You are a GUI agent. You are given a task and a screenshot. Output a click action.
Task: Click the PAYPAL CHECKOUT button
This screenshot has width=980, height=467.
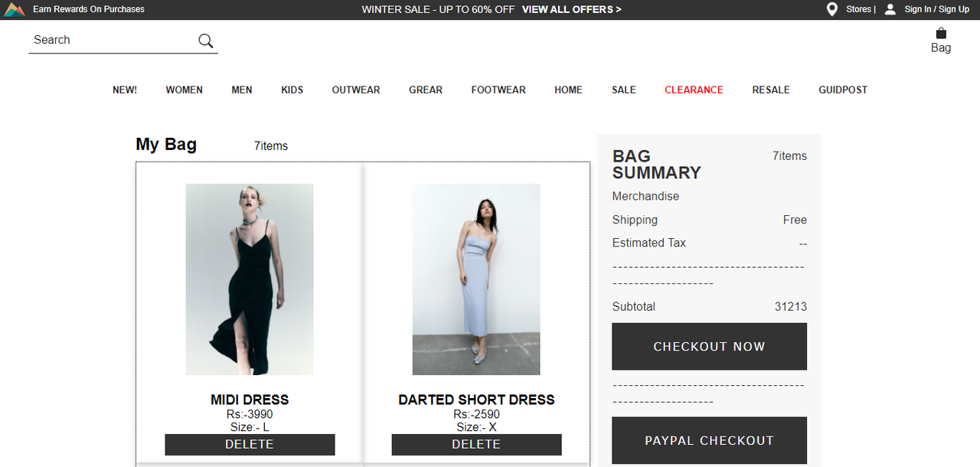[x=709, y=440]
